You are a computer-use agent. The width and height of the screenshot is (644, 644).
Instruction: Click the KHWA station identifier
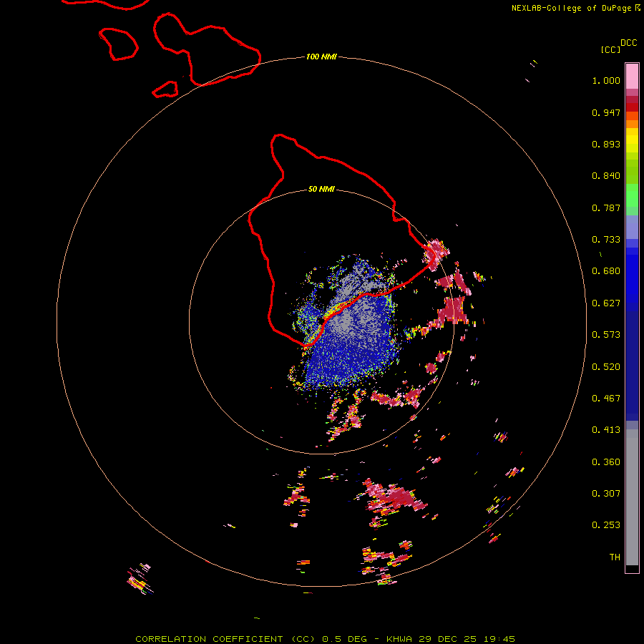[399, 639]
